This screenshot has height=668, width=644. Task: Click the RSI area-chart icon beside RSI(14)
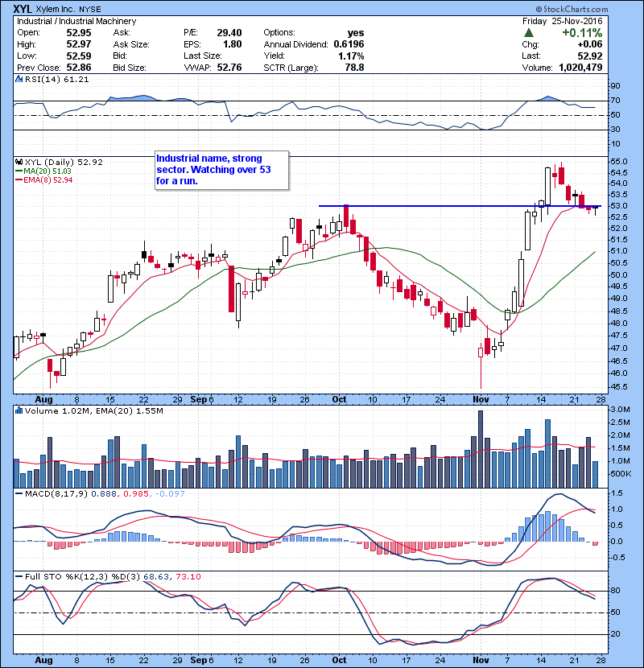[19, 79]
